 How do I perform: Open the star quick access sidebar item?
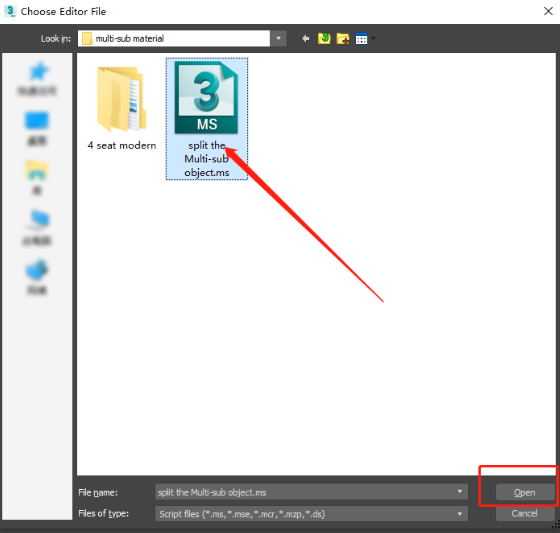tap(38, 79)
